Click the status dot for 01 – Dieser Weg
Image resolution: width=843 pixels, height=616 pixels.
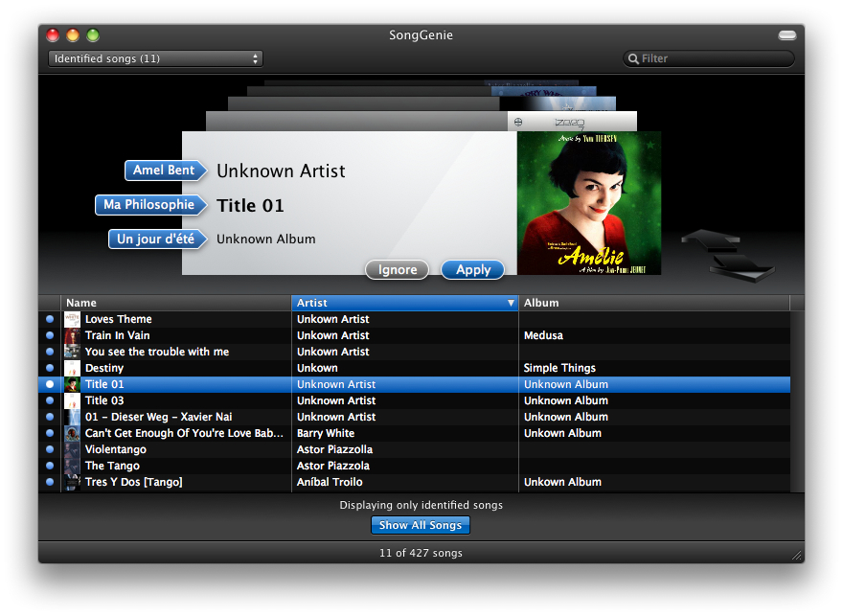(x=50, y=417)
